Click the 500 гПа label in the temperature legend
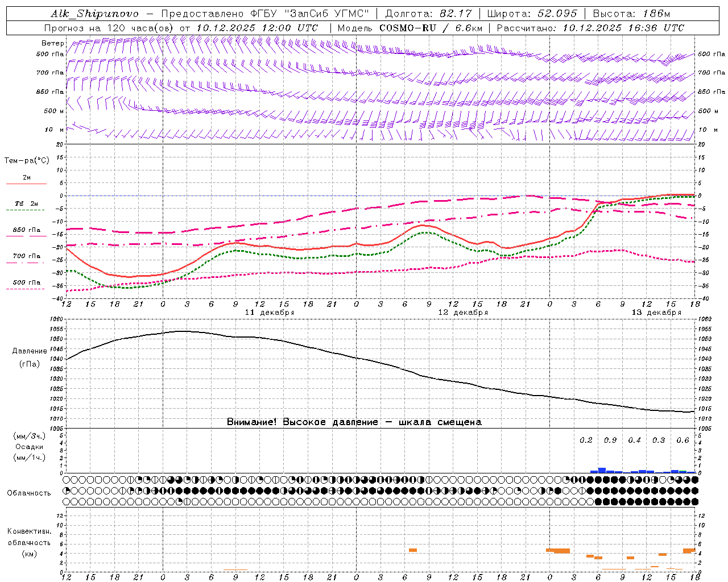The image size is (728, 582). (27, 282)
